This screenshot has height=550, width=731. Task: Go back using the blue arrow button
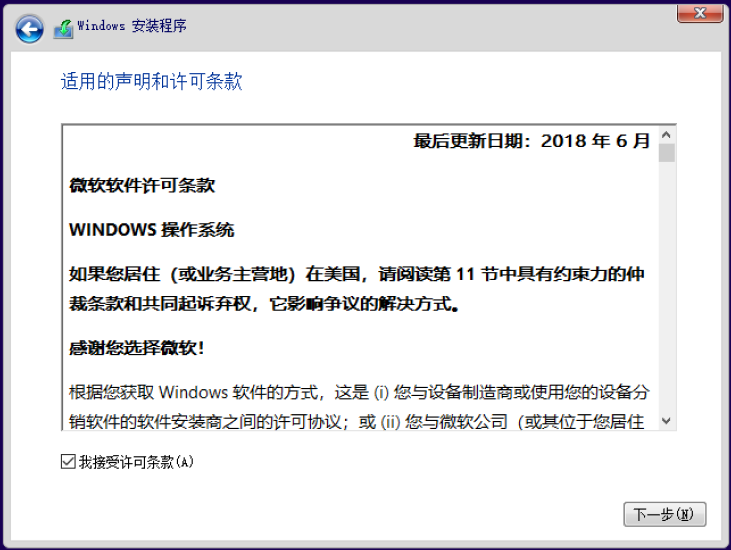[29, 29]
